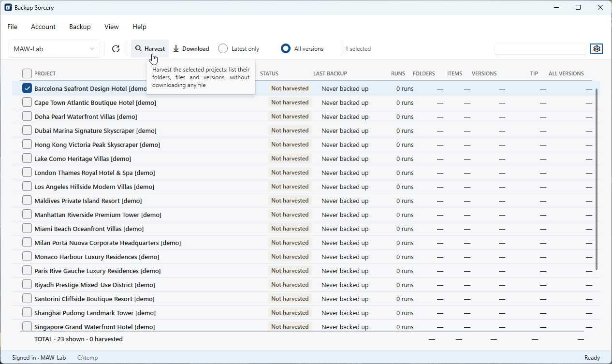Open the Help menu

[139, 27]
